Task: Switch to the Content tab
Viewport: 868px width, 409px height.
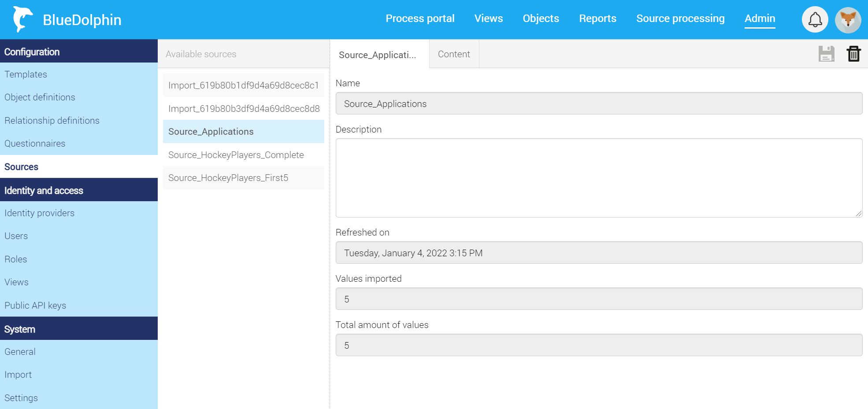Action: point(454,54)
